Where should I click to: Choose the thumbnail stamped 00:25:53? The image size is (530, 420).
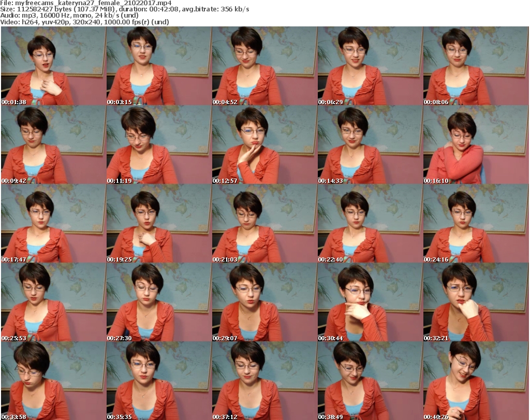53,302
